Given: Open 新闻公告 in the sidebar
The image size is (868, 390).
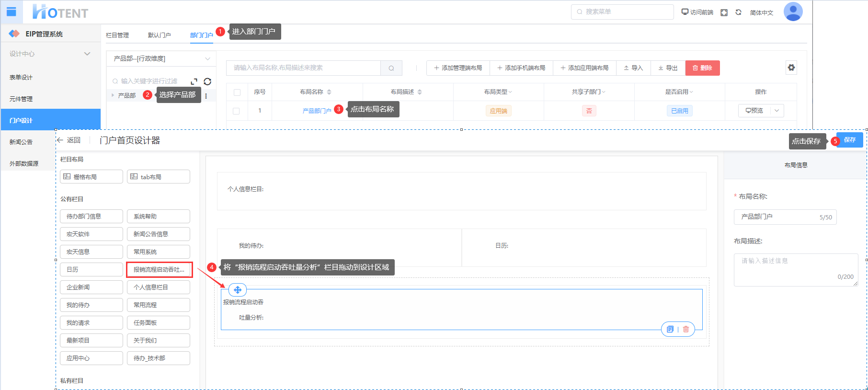Looking at the screenshot, I should 28,142.
